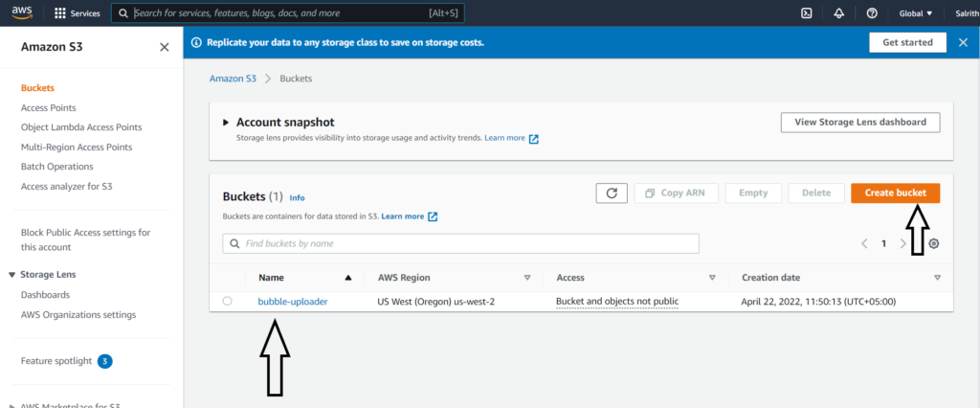
Task: Open AWS Organizations settings
Action: [78, 315]
